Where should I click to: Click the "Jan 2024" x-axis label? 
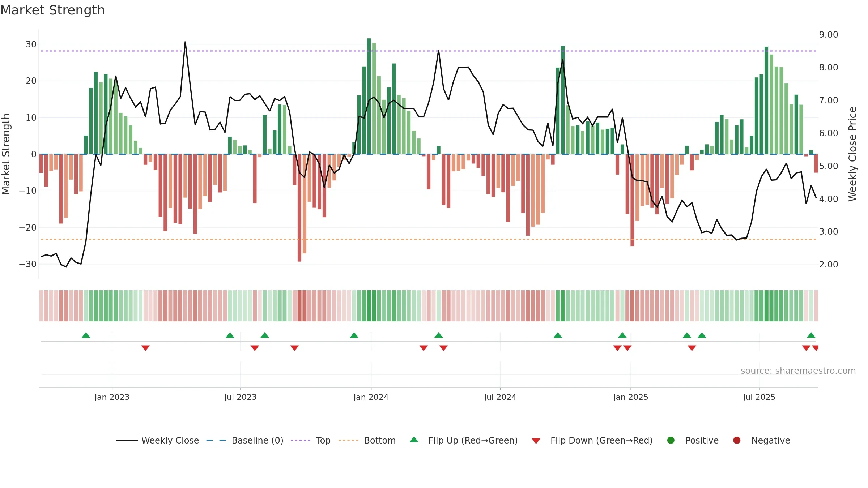[371, 397]
